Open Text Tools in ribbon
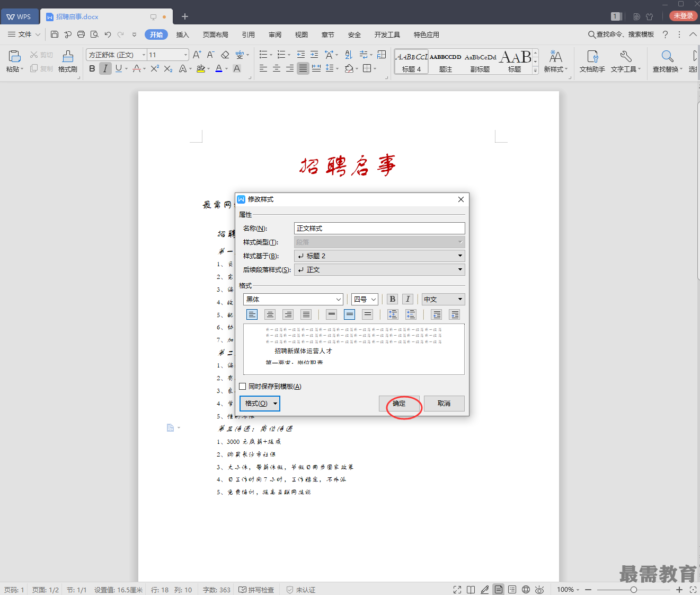Viewport: 700px width, 595px height. coord(625,62)
